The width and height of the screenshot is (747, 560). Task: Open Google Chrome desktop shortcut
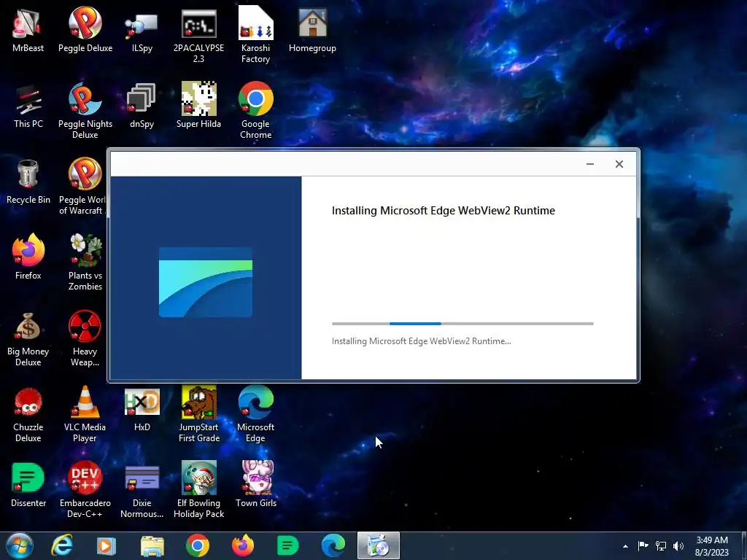pyautogui.click(x=256, y=111)
